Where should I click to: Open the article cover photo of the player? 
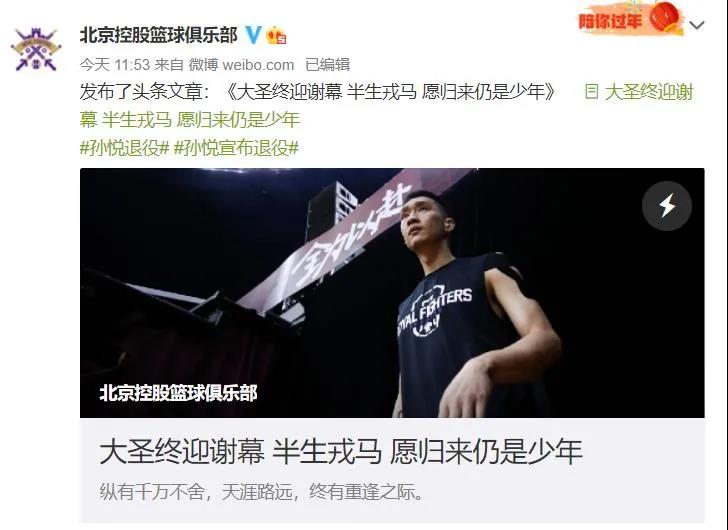[x=392, y=293]
